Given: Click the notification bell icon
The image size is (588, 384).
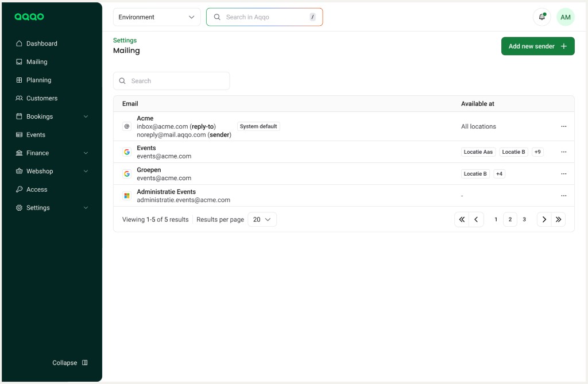Looking at the screenshot, I should [541, 17].
